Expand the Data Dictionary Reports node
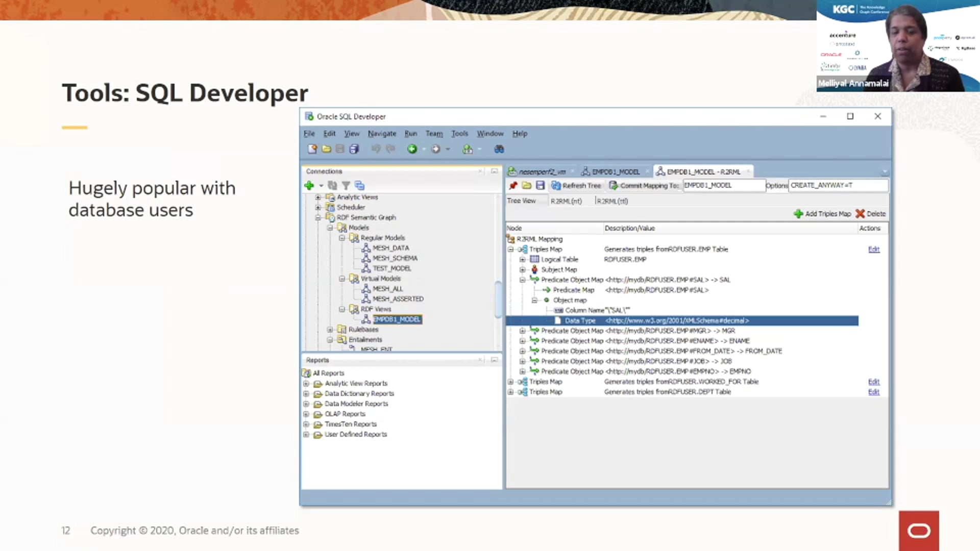 (306, 393)
